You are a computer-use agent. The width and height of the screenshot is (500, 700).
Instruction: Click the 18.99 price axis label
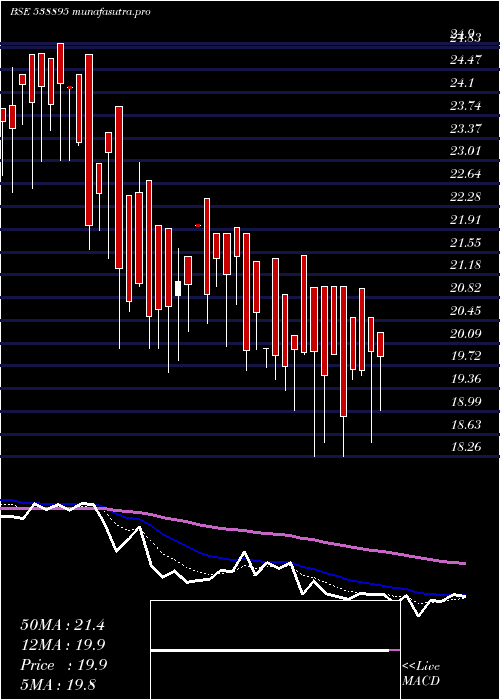(466, 402)
